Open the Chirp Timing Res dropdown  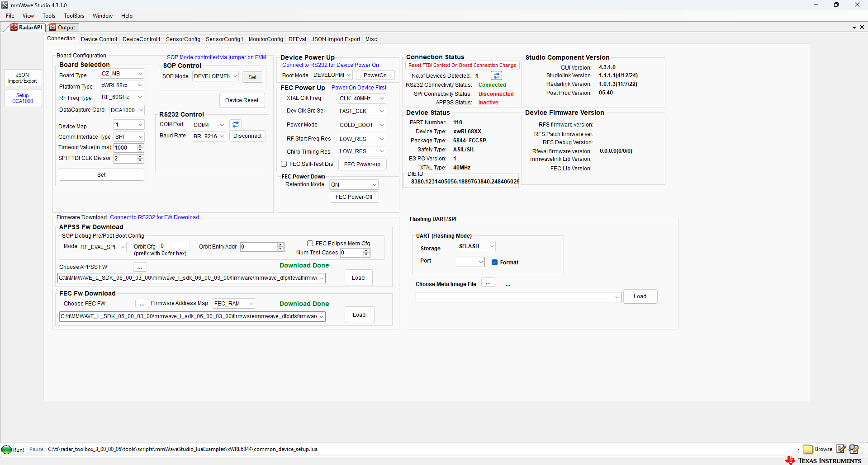pyautogui.click(x=362, y=151)
